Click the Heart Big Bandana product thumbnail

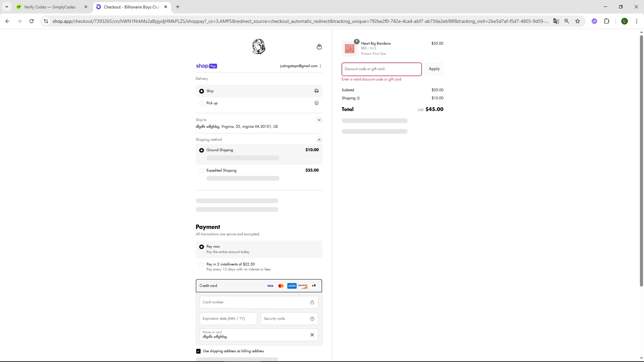tap(349, 49)
